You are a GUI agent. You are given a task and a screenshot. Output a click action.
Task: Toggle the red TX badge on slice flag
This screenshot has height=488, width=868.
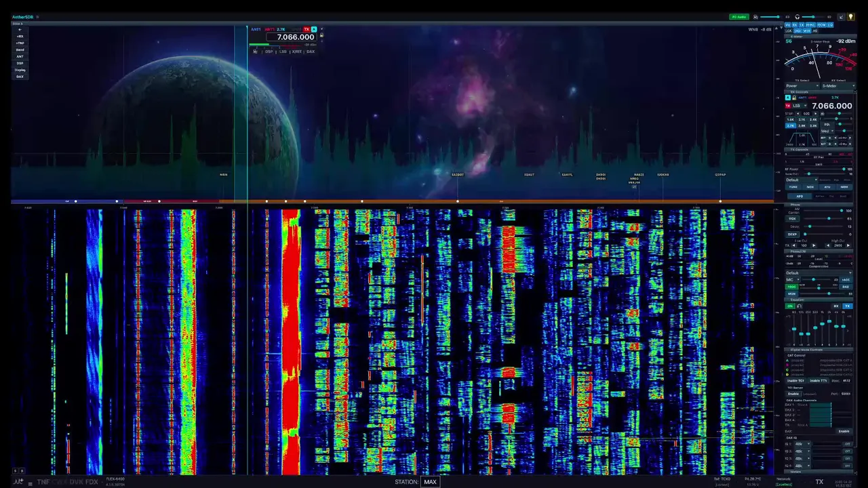click(x=307, y=29)
